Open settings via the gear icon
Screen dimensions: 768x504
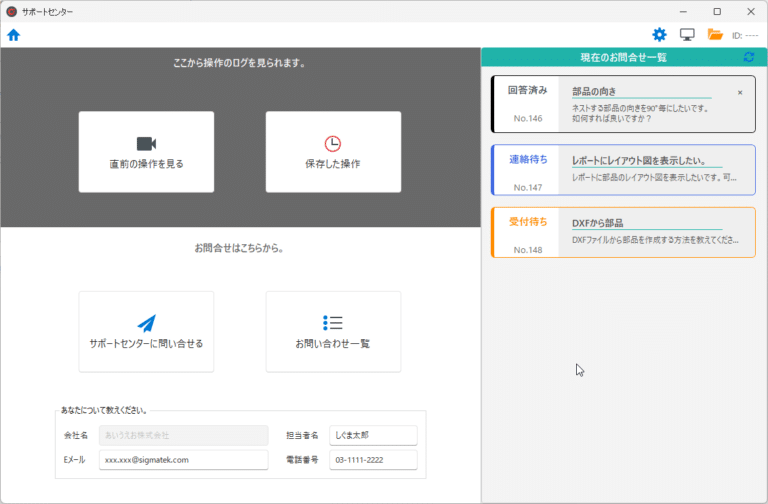click(x=659, y=35)
